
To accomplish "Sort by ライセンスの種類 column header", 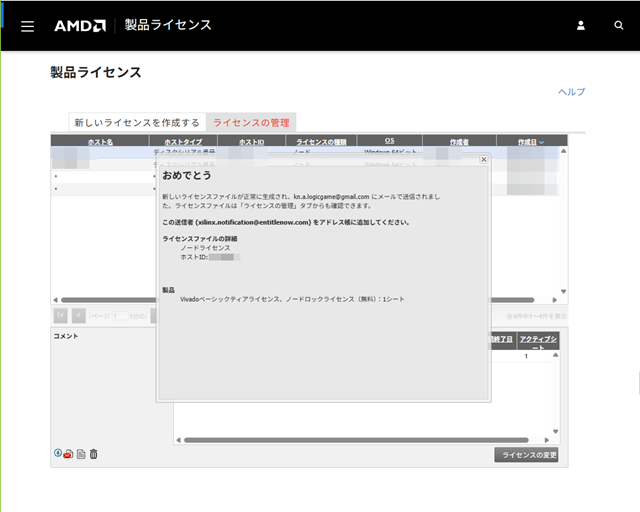I will pyautogui.click(x=321, y=142).
